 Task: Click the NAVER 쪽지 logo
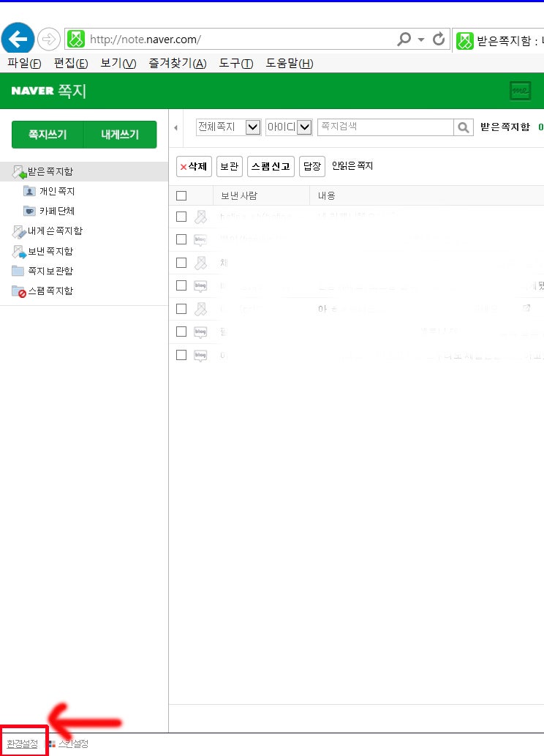pos(49,91)
